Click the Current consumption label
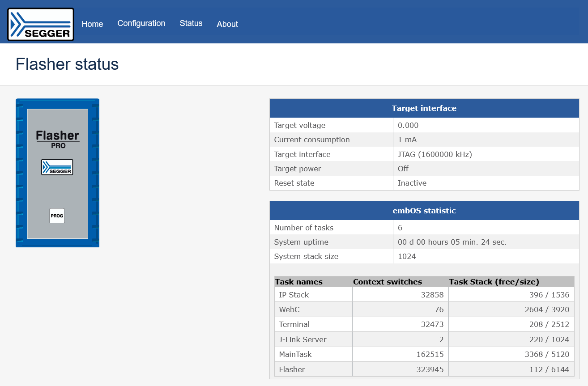This screenshot has height=386, width=588. pos(312,140)
